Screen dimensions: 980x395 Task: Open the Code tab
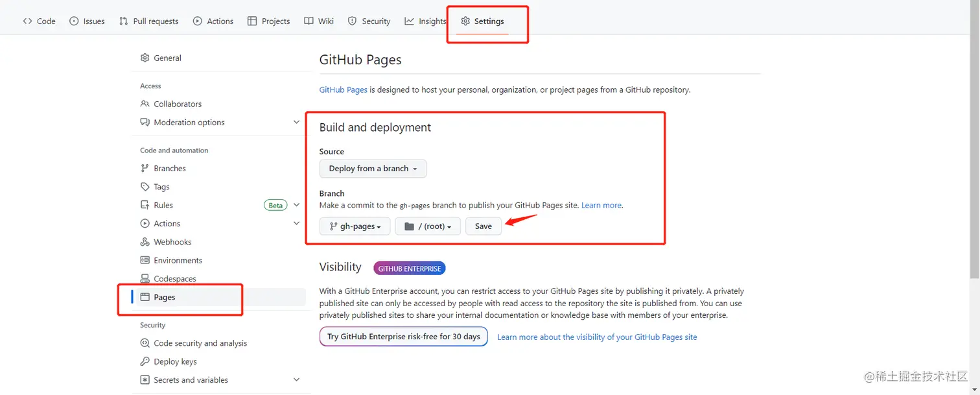click(39, 21)
